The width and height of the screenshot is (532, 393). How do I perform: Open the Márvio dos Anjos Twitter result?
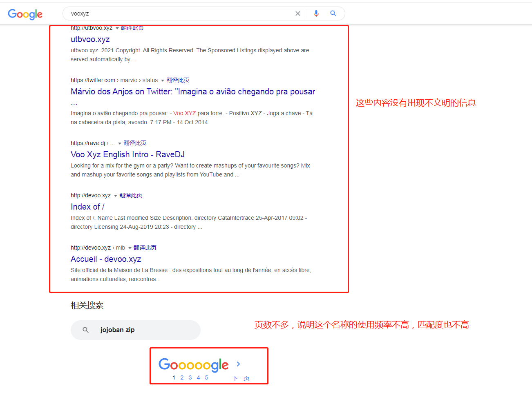click(x=192, y=91)
